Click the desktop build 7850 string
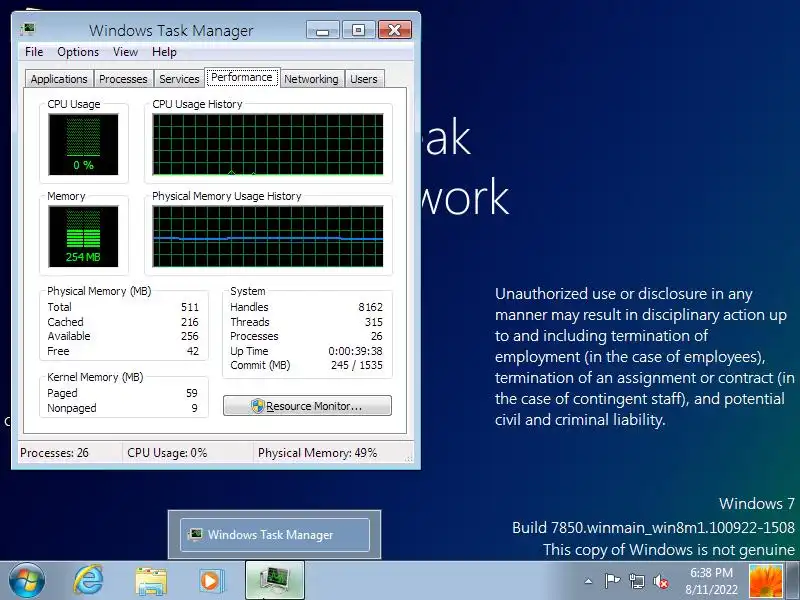The width and height of the screenshot is (800, 600). pos(653,527)
